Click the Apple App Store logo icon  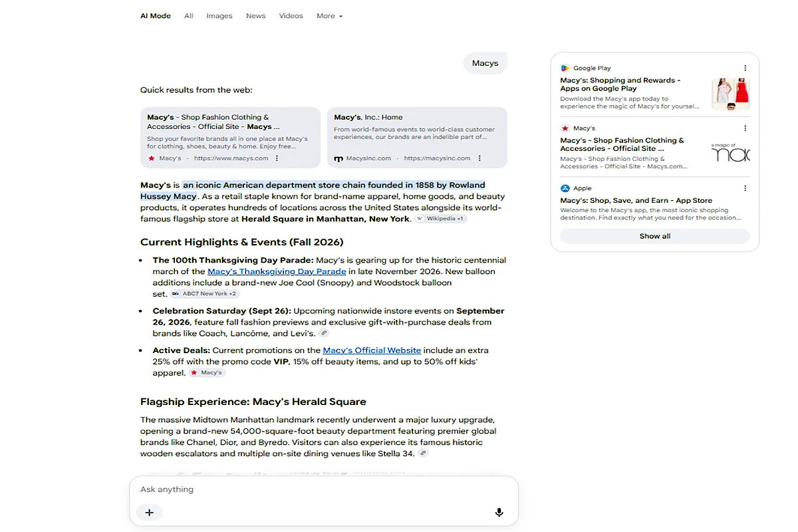pyautogui.click(x=565, y=188)
